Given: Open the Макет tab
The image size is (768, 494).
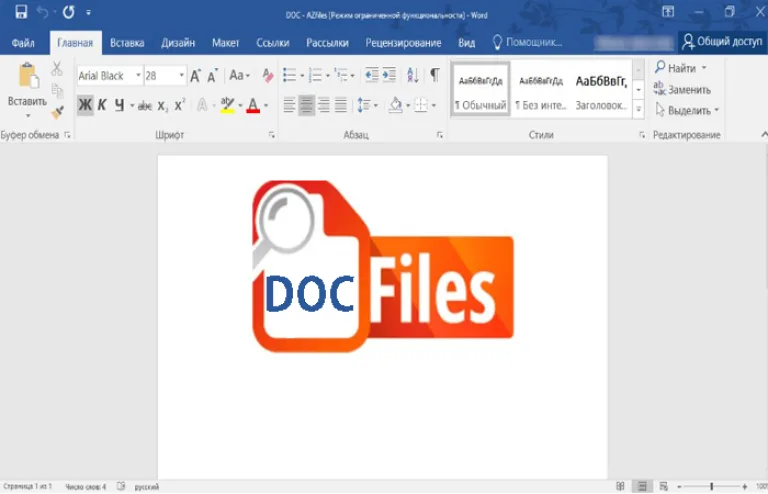Looking at the screenshot, I should pyautogui.click(x=225, y=43).
